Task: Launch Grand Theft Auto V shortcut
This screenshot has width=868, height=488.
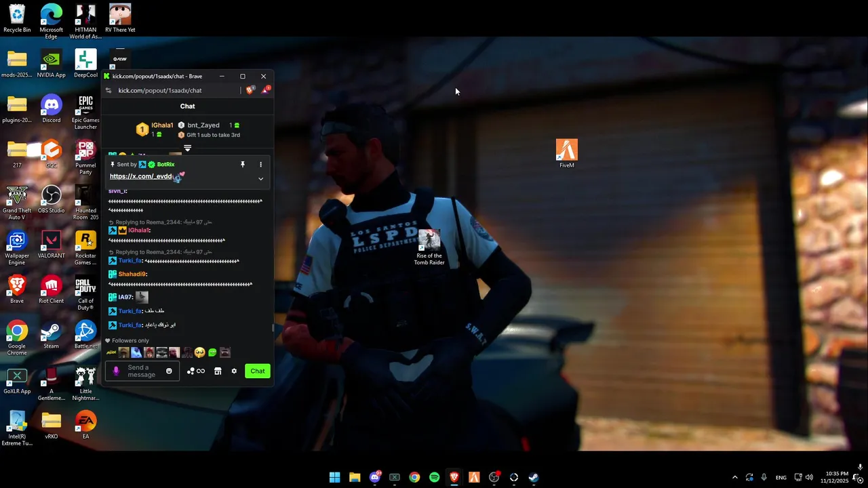Action: pos(17,203)
